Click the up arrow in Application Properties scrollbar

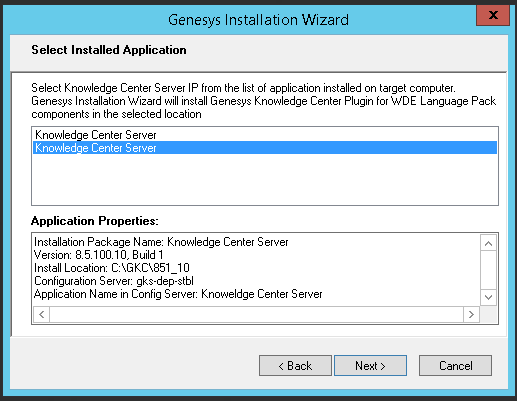(488, 243)
